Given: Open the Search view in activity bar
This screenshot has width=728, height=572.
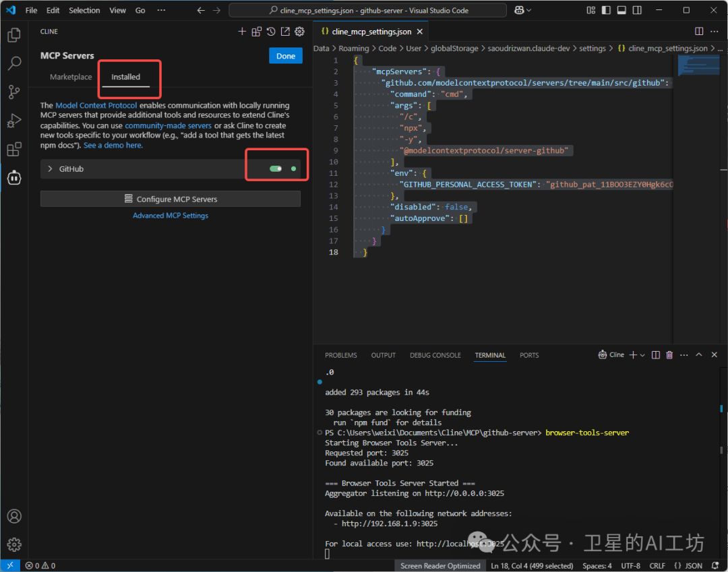Looking at the screenshot, I should click(14, 63).
